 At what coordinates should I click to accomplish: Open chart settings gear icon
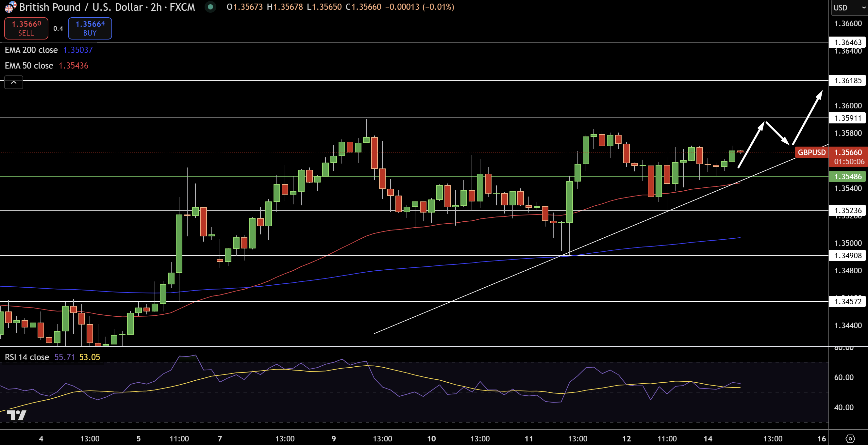click(x=850, y=438)
